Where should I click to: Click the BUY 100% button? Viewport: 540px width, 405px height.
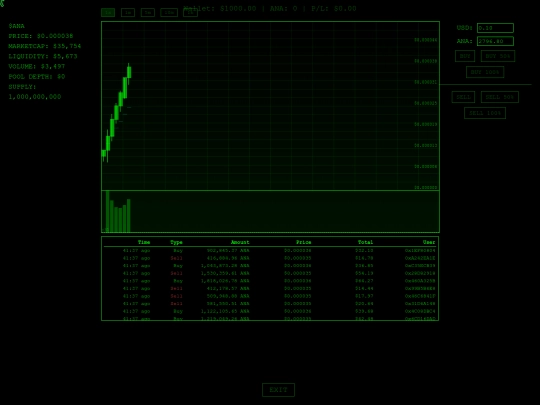pos(485,72)
